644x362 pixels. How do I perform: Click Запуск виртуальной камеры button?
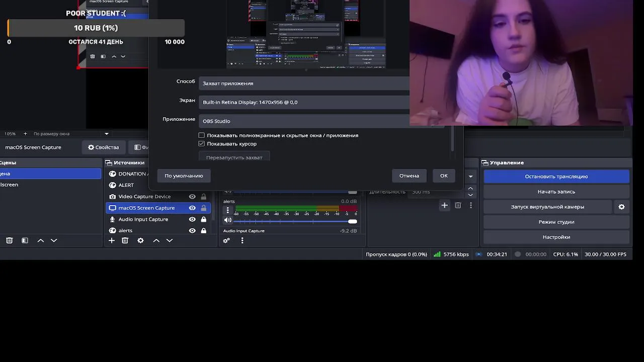[547, 207]
